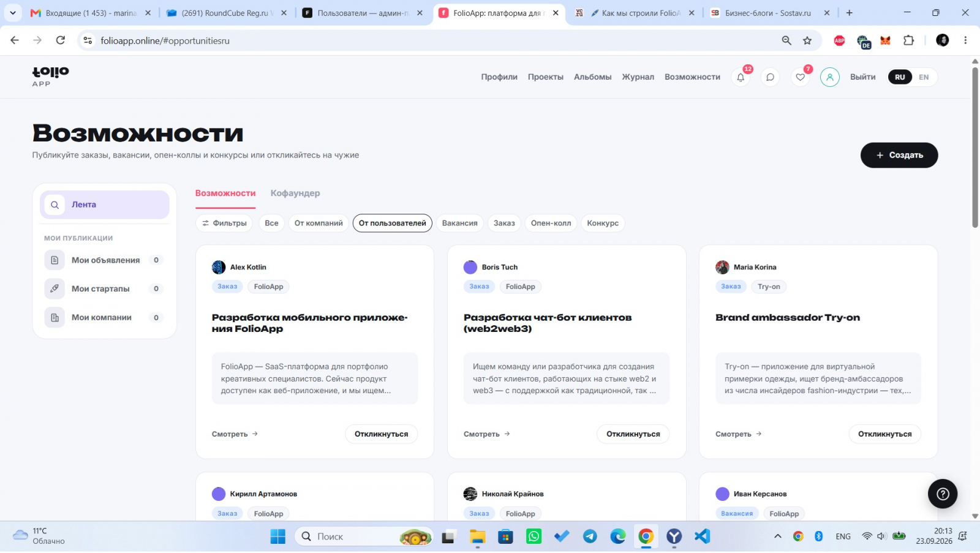Click the search icon beside Лента
Screen dimensions: 980x553
[55, 205]
